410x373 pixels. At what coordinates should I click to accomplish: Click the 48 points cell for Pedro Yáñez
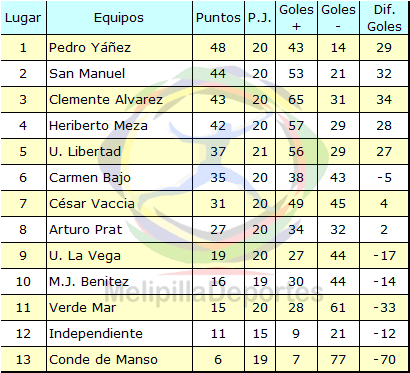218,48
